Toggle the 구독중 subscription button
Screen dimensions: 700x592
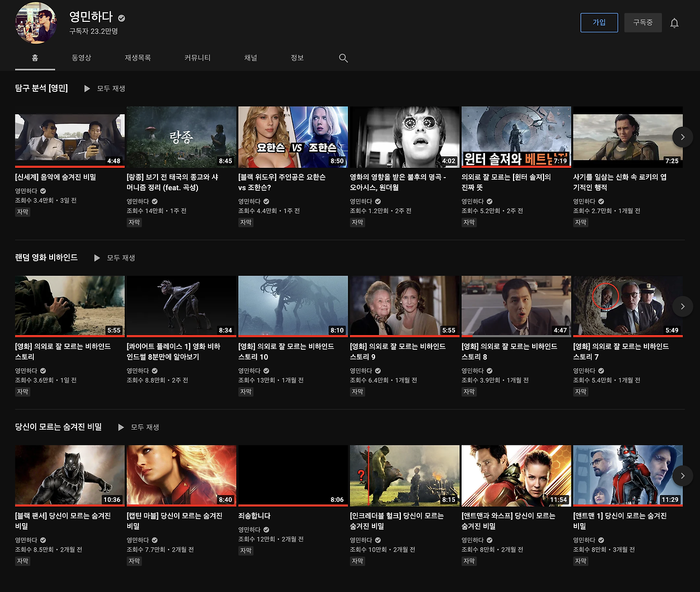[x=643, y=22]
